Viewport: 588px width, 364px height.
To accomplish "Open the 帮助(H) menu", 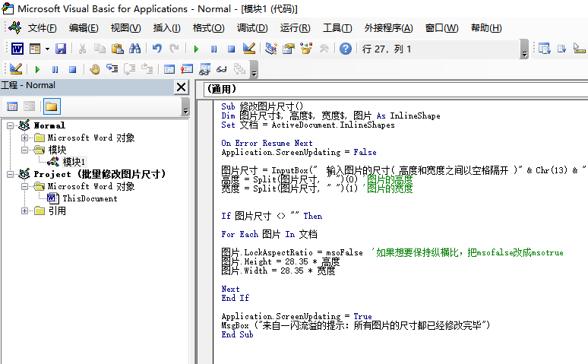I will [486, 28].
